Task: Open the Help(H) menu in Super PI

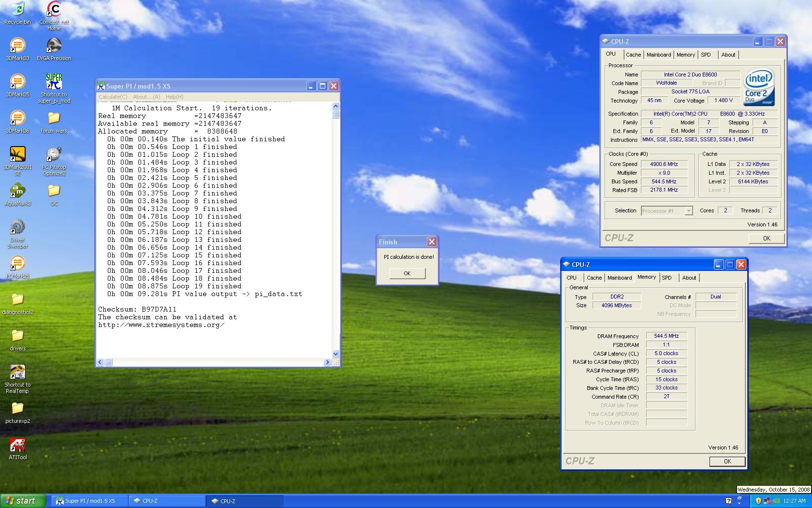Action: point(174,97)
